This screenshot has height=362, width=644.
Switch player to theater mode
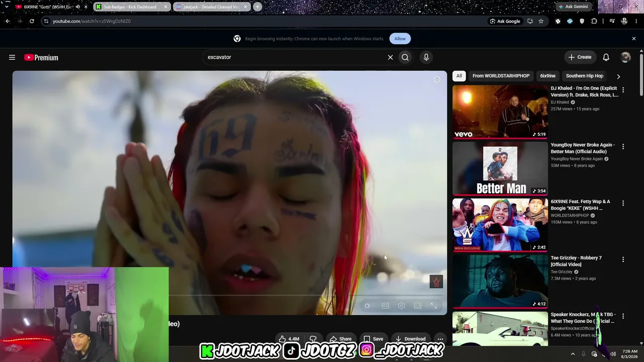(418, 306)
